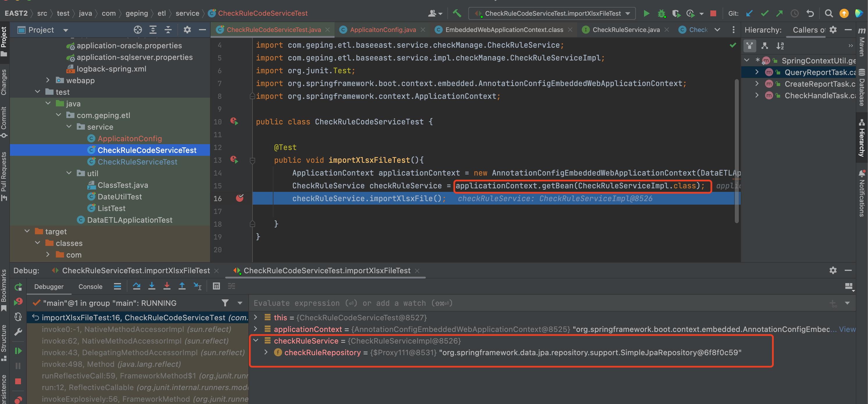Click Select Opened File target icon
Image resolution: width=868 pixels, height=404 pixels.
click(x=138, y=30)
